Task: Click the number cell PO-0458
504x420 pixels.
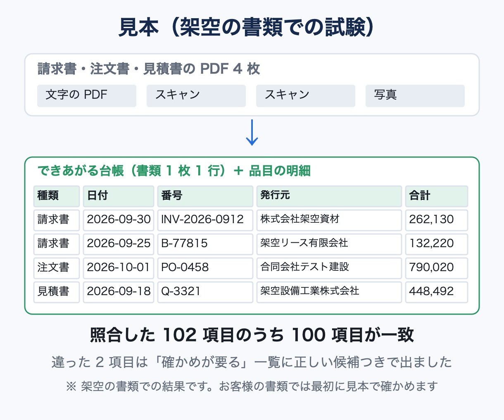Action: (x=205, y=268)
